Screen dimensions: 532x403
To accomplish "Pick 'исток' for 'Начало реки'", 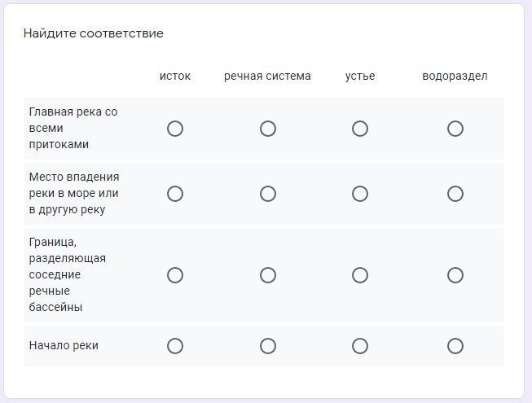I will 175,346.
